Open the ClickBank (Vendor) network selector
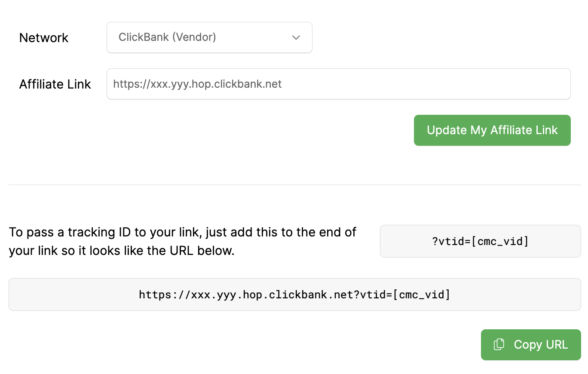 coord(209,38)
